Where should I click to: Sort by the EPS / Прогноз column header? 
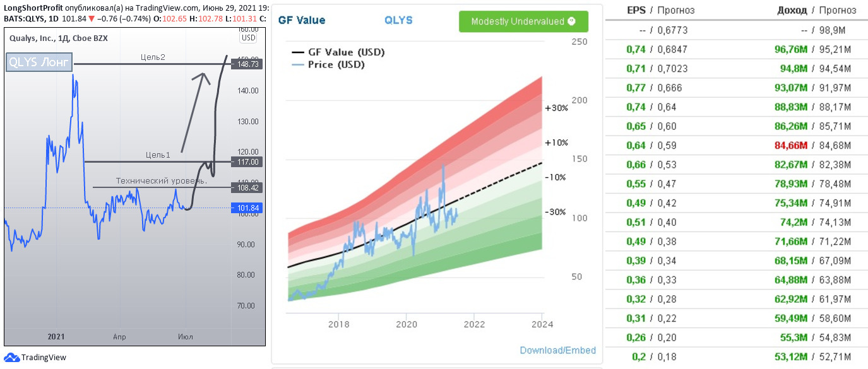click(660, 11)
